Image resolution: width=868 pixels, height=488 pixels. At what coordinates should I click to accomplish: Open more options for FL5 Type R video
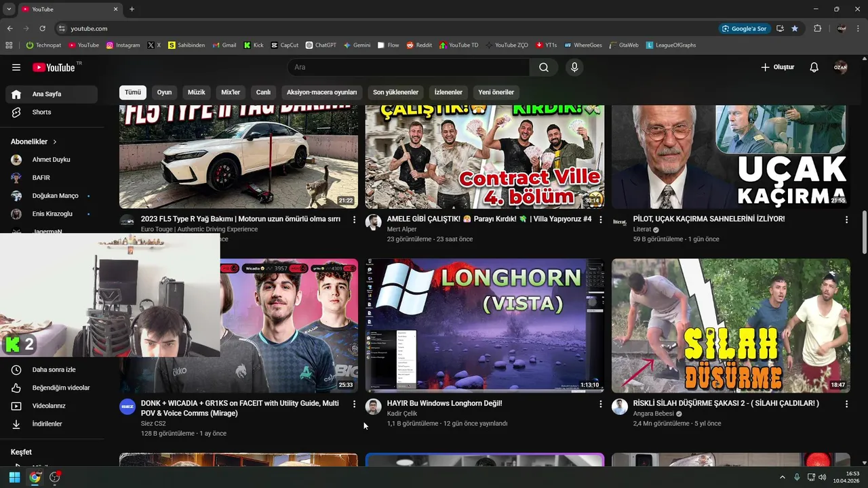point(354,220)
